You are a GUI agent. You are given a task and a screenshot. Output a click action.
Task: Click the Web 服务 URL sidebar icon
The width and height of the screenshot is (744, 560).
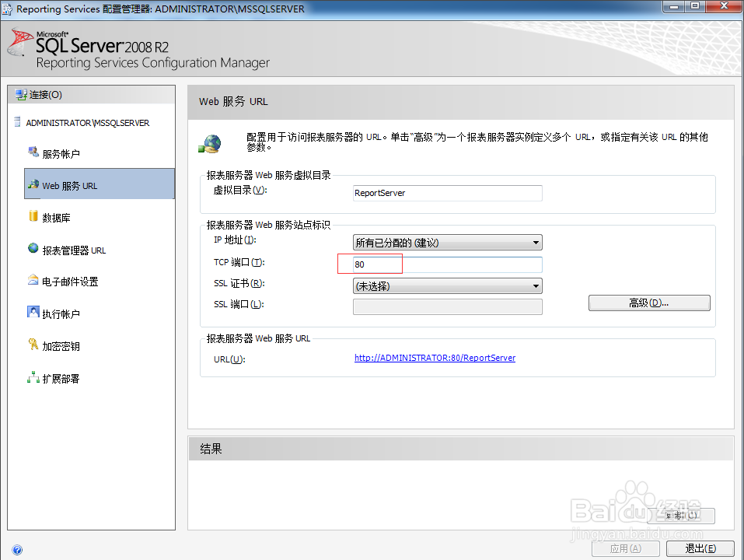pos(33,184)
